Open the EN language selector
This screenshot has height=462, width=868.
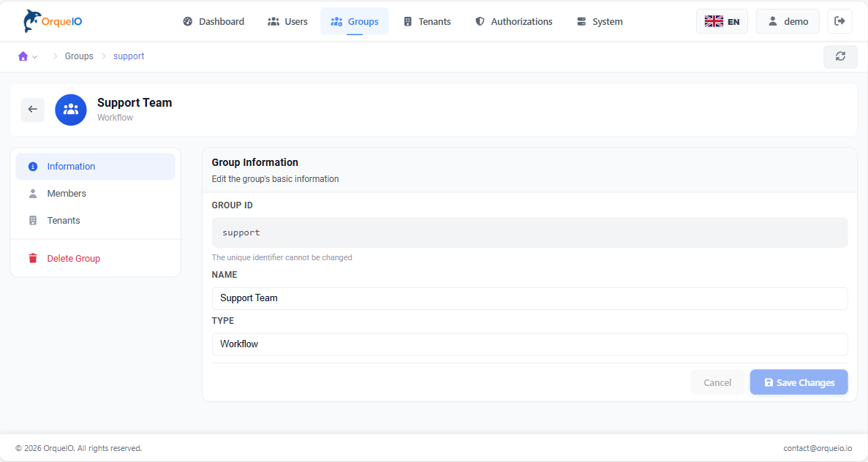point(722,20)
